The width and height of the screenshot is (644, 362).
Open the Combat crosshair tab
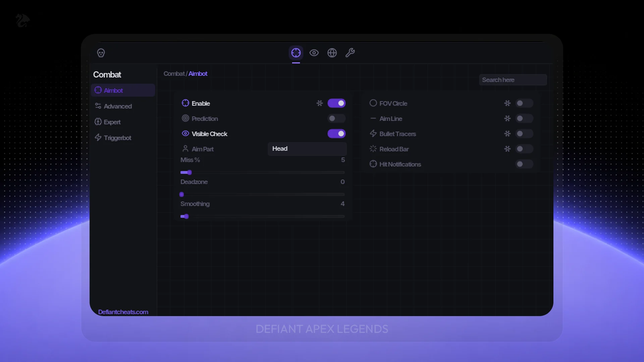click(x=296, y=53)
